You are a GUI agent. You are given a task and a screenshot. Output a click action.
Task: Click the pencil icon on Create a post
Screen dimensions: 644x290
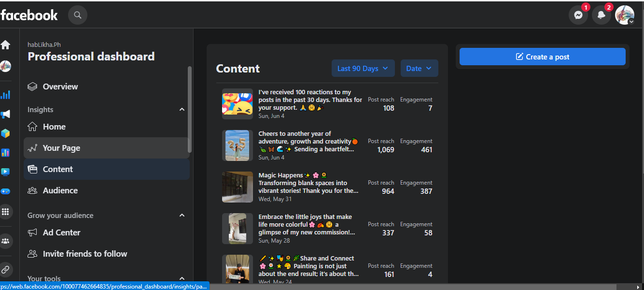[519, 57]
